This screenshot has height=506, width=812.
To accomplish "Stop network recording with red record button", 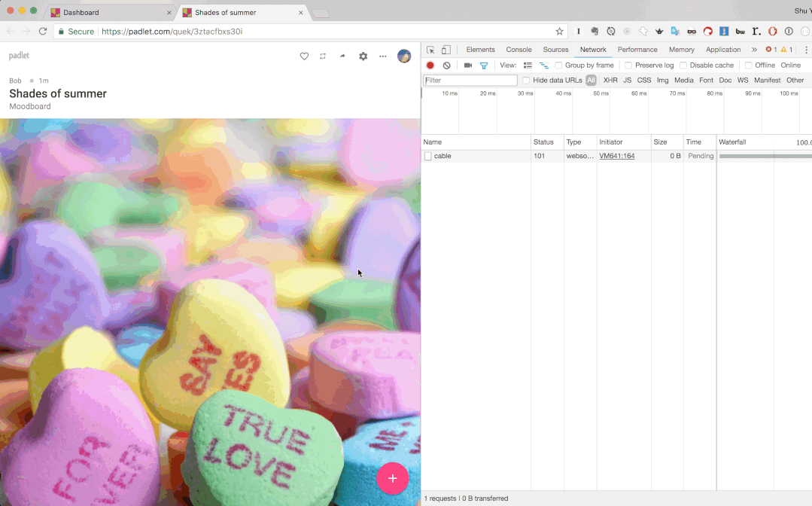I will point(430,66).
